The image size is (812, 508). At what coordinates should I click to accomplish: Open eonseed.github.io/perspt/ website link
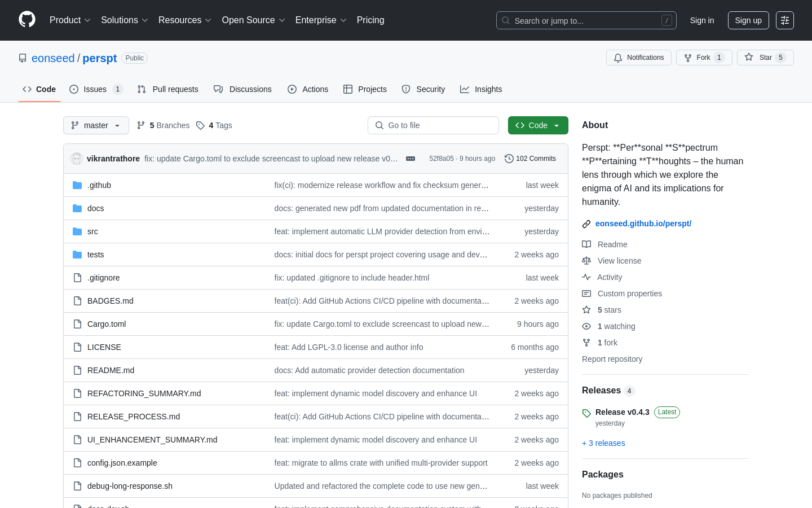(x=643, y=224)
